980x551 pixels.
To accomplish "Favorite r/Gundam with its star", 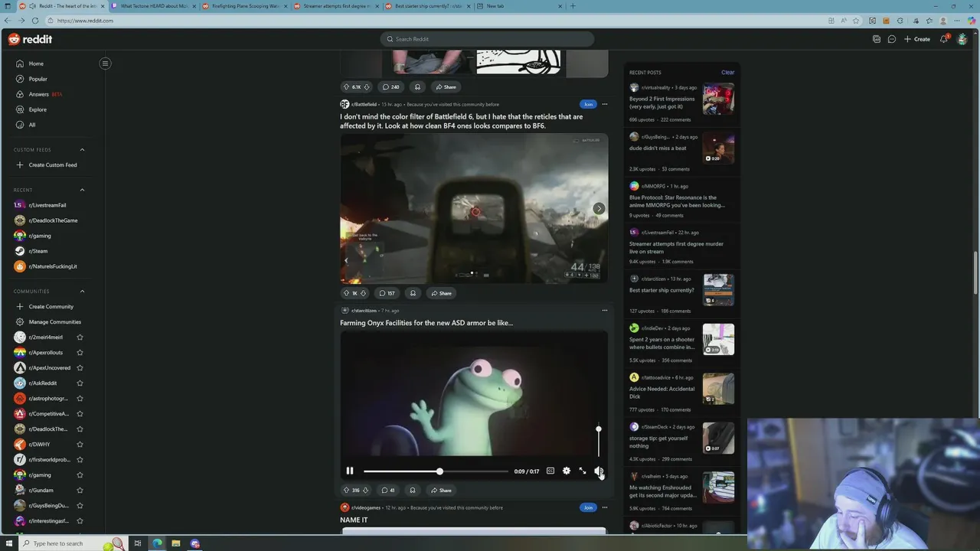I will [80, 490].
